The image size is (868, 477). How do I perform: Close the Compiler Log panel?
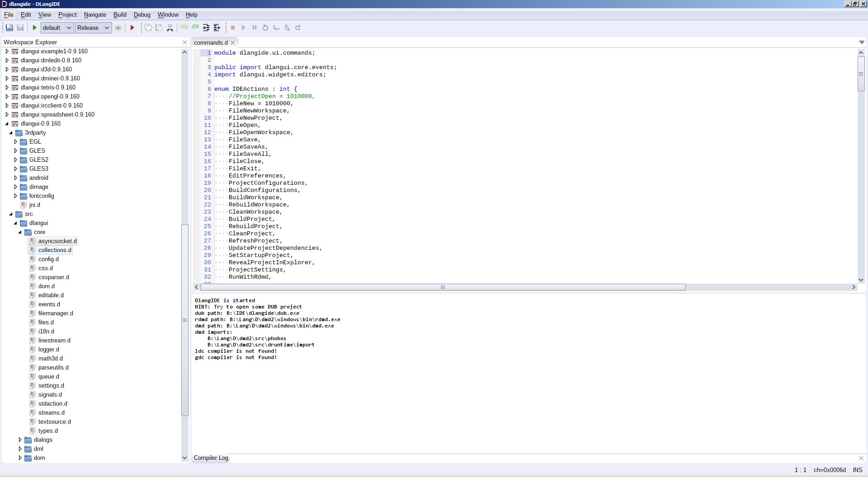(x=861, y=458)
